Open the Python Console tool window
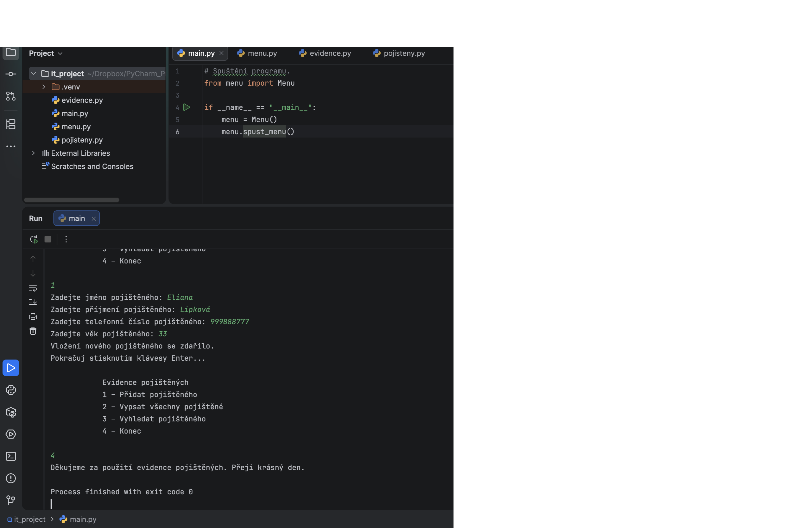This screenshot has width=812, height=528. [x=11, y=390]
